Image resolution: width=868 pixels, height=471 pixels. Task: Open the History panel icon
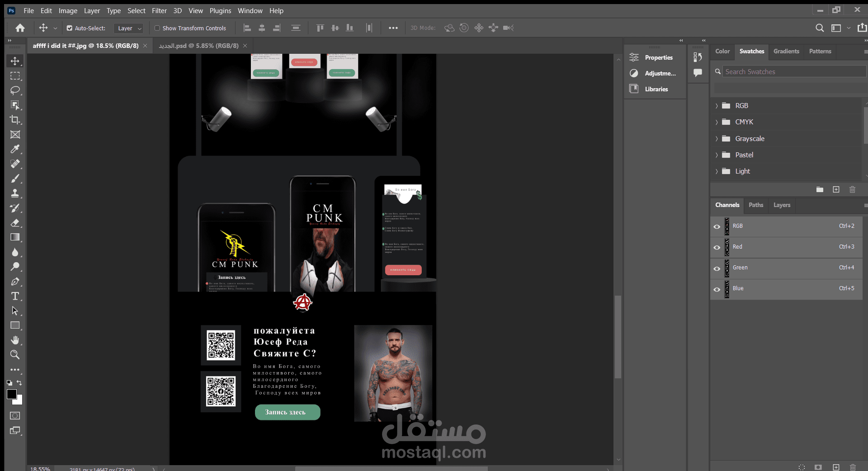(698, 57)
